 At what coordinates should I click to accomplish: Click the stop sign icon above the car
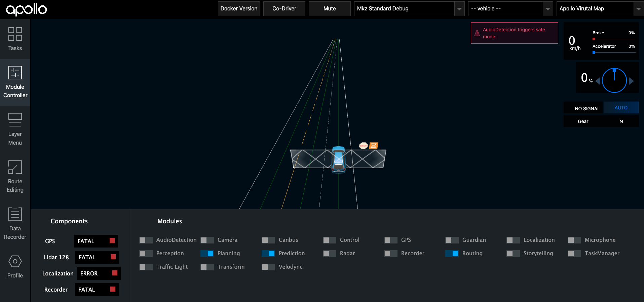pos(363,146)
